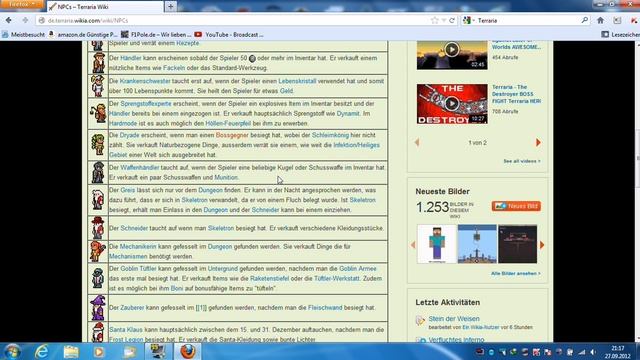Screen dimensions: 640x360
Task: Open the Fleischwand link
Action: tap(325, 307)
